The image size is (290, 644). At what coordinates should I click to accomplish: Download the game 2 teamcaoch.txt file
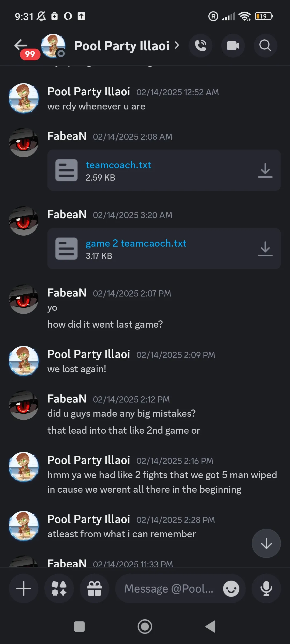tap(265, 248)
